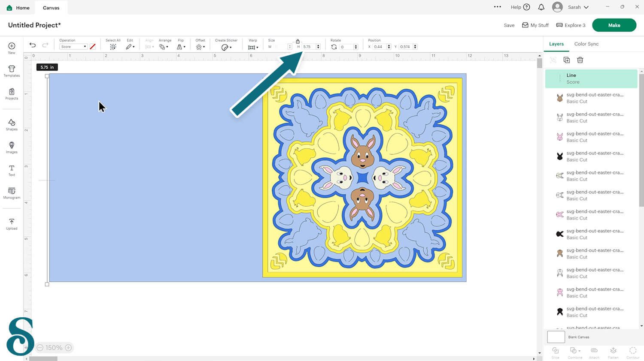The height and width of the screenshot is (361, 644).
Task: Expand the Warp dropdown
Action: (x=253, y=47)
